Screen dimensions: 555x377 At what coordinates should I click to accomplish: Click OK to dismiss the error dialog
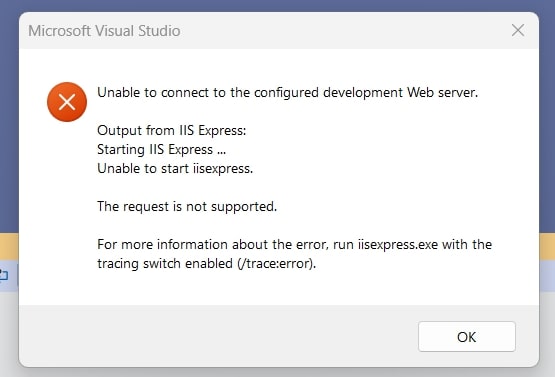[x=467, y=336]
